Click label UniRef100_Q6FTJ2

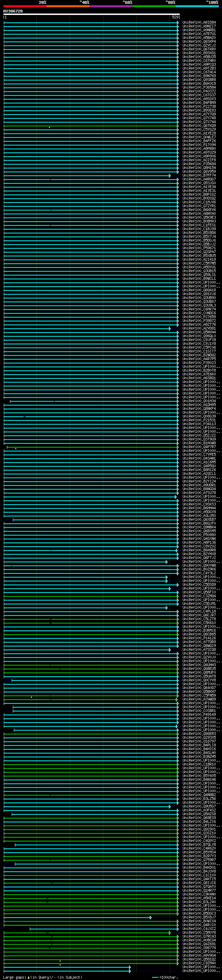[x=199, y=558]
